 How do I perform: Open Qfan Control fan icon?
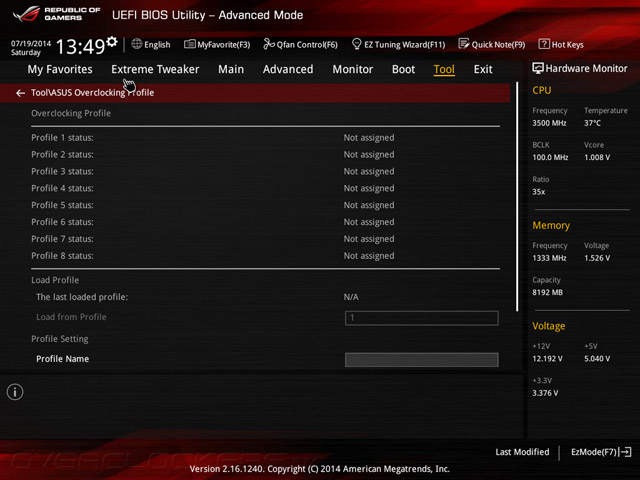click(269, 44)
